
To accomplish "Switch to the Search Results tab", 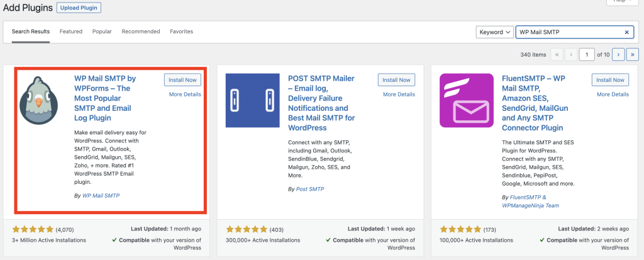I will click(x=31, y=31).
